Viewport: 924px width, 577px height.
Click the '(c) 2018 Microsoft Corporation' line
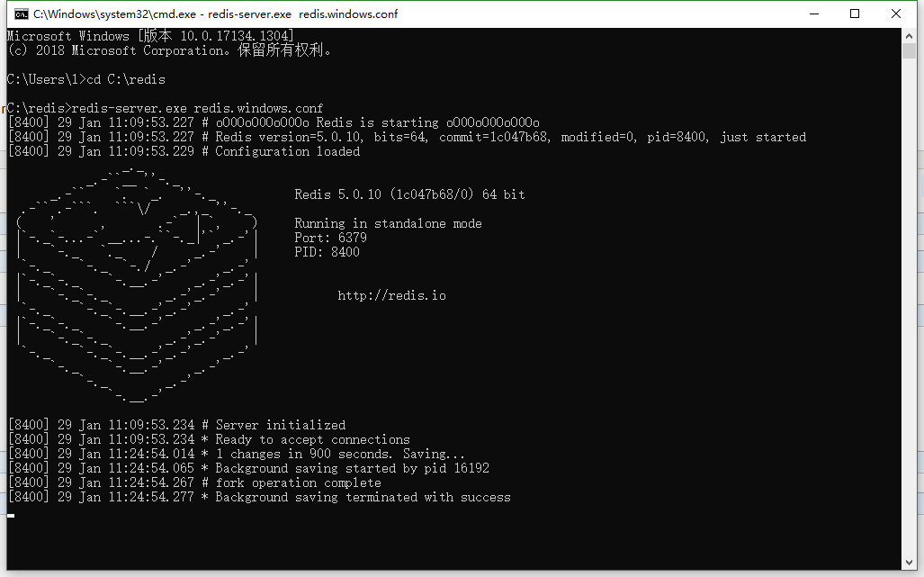[x=170, y=50]
